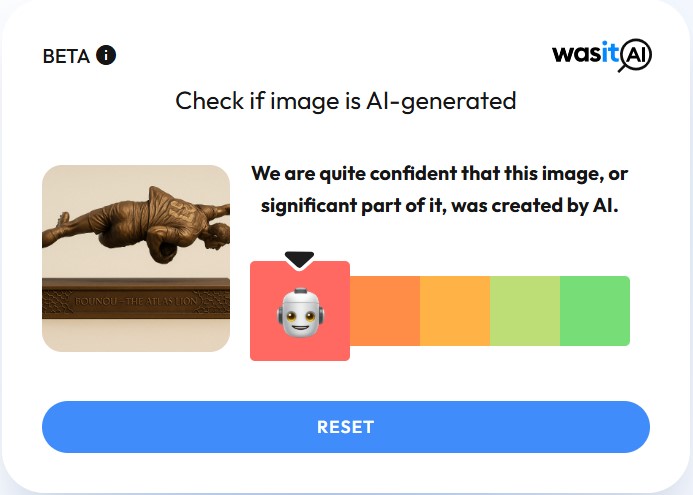Click the BETA label text
This screenshot has height=495, width=693.
(x=66, y=56)
